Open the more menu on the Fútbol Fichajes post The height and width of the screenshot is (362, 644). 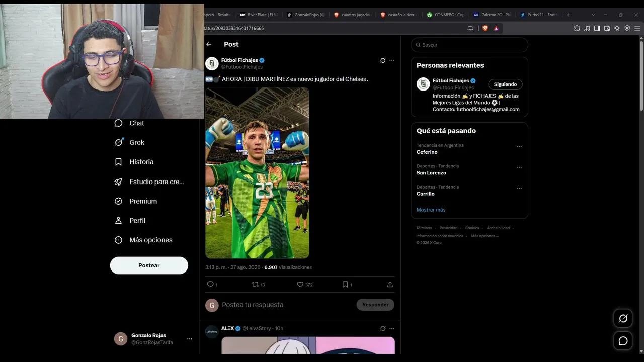(392, 60)
